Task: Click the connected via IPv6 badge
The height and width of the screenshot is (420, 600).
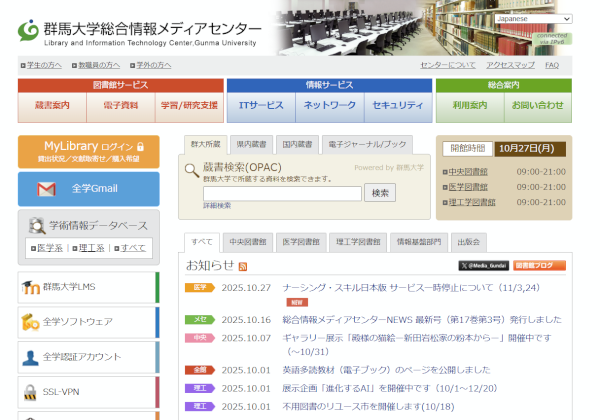Action: point(552,39)
